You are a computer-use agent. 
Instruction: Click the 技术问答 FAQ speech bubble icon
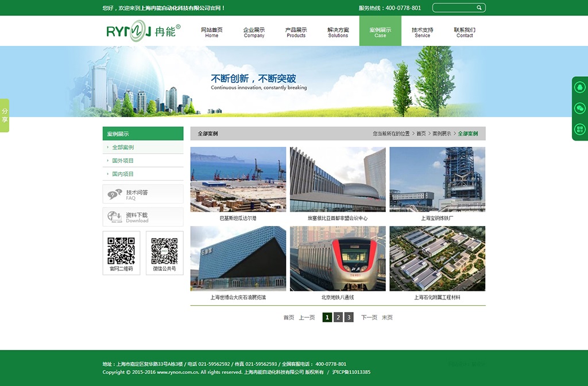click(x=114, y=194)
